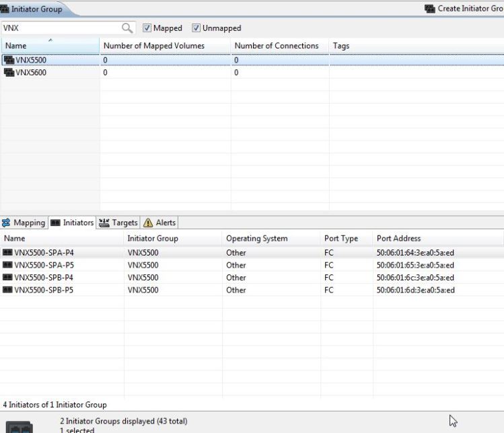
Task: Sort by Operating System column header
Action: [271, 238]
